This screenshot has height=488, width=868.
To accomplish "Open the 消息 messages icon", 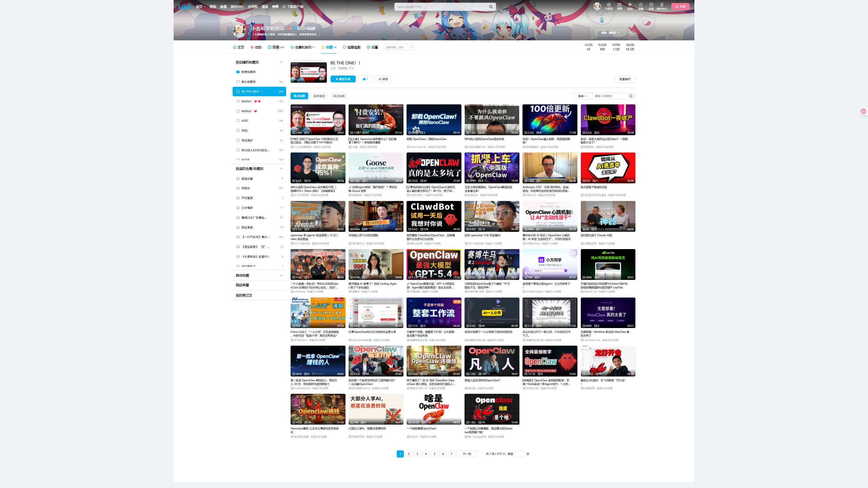I will click(619, 5).
